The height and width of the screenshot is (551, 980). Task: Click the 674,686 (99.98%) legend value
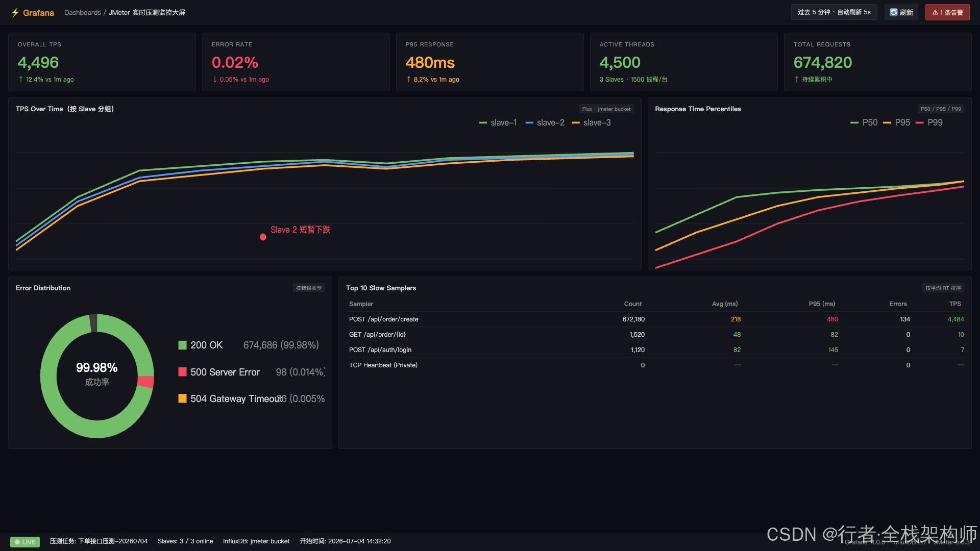281,345
